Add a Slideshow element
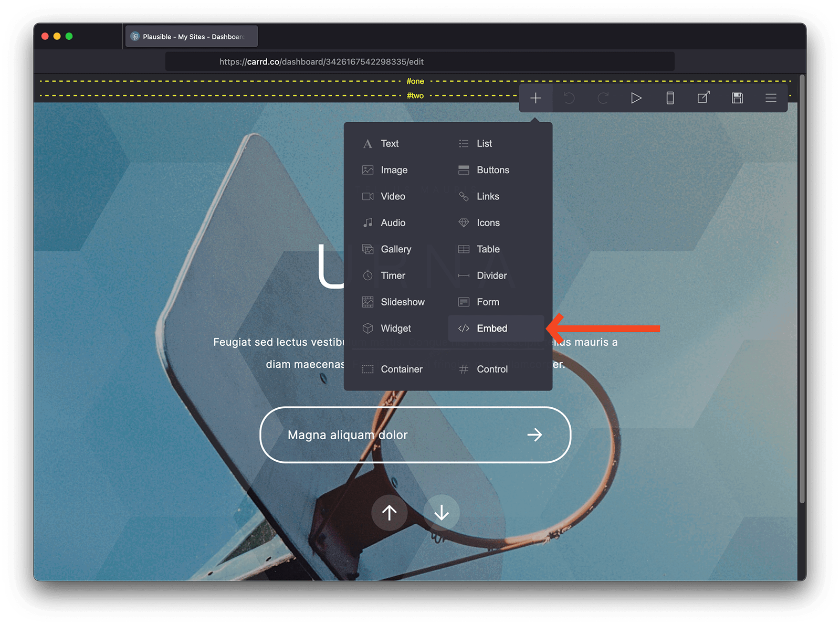Viewport: 840px width, 625px height. point(402,302)
